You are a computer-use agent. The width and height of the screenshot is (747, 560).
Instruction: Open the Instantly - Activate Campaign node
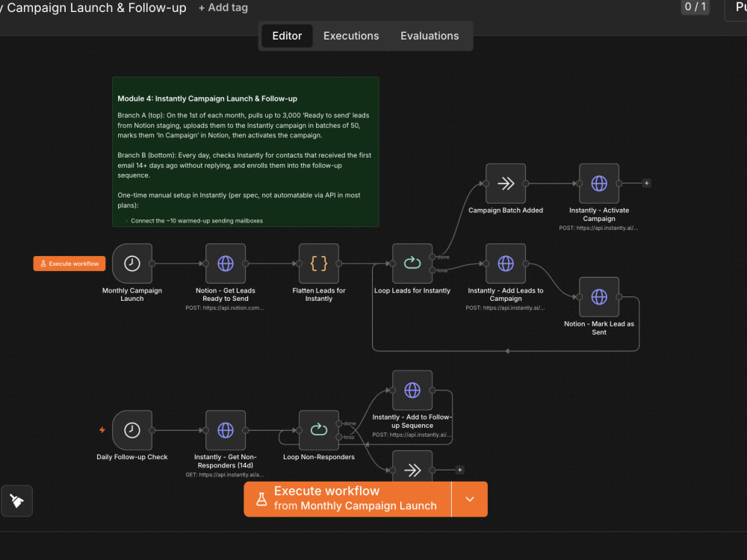click(x=599, y=184)
